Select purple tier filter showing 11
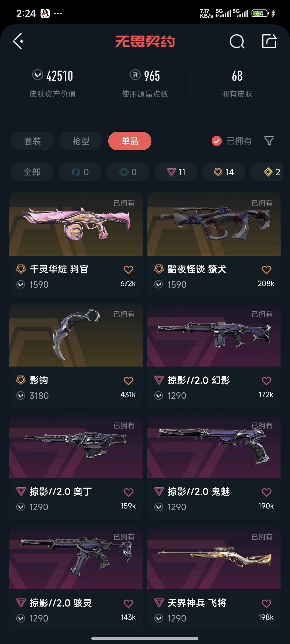 176,172
